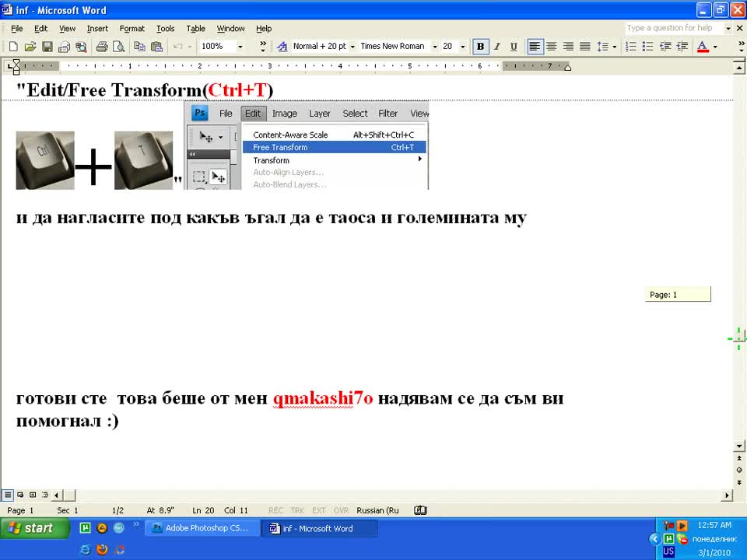Apply numbered list formatting
This screenshot has width=747, height=560.
(631, 47)
